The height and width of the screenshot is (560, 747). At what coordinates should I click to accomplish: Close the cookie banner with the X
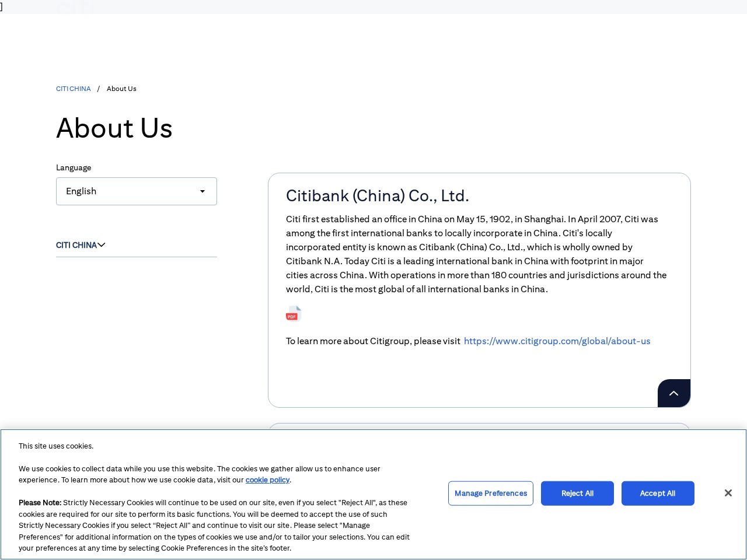728,494
